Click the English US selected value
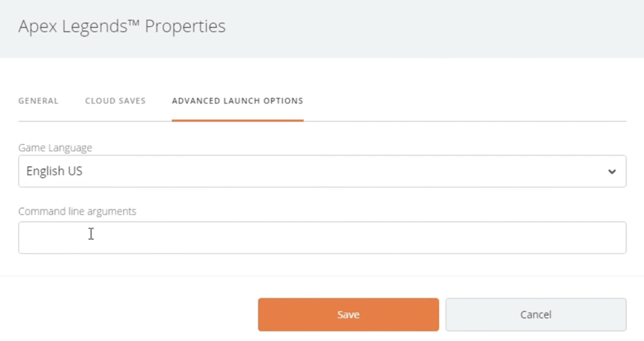The image size is (644, 341). (54, 171)
